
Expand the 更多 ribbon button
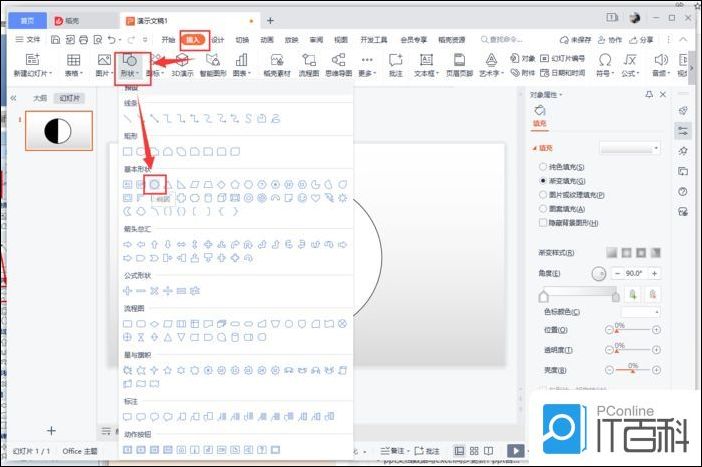(x=367, y=65)
